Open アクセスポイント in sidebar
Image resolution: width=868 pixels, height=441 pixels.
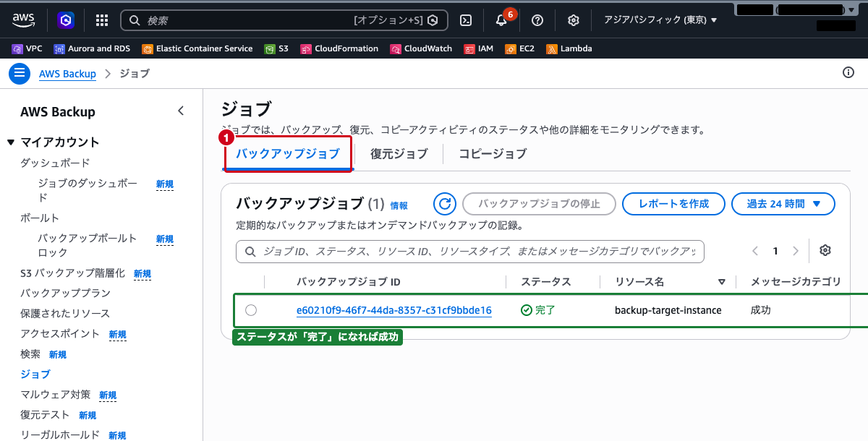(60, 333)
